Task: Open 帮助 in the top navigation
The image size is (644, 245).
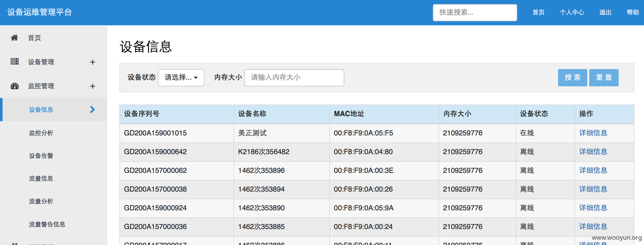Action: coord(633,12)
